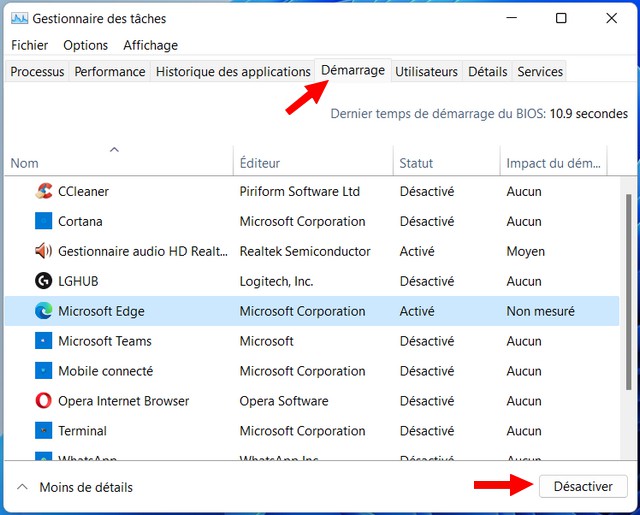
Task: Select the Mobile connecté row name
Action: coord(106,371)
